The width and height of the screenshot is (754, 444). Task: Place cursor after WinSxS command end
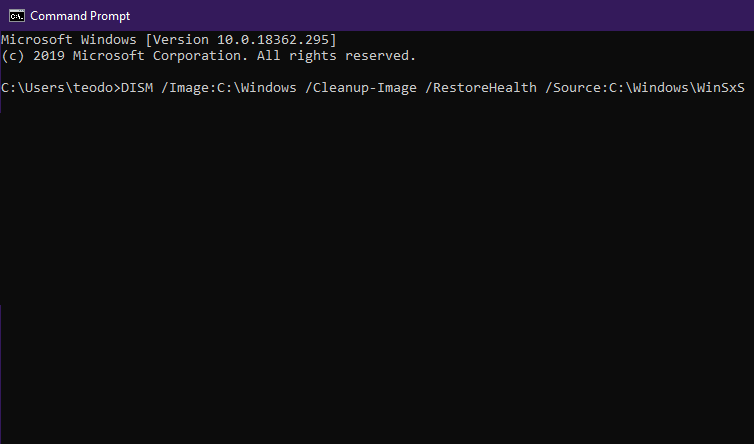click(747, 88)
